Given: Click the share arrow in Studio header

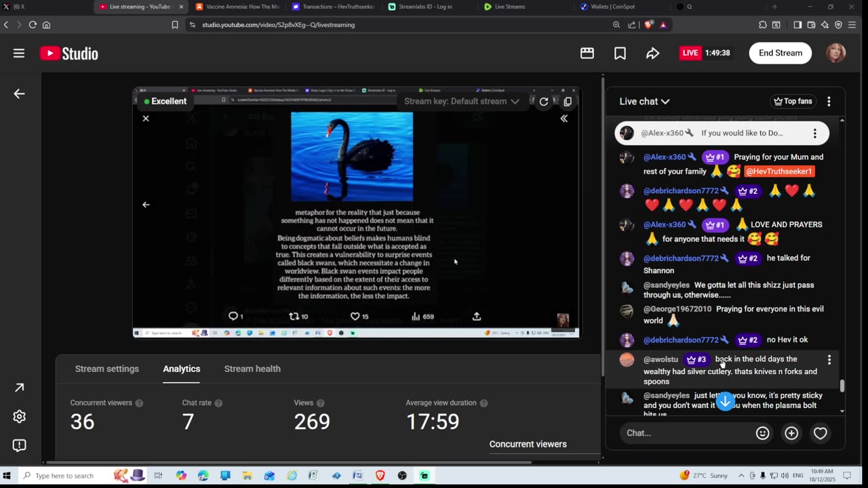Looking at the screenshot, I should tap(652, 53).
